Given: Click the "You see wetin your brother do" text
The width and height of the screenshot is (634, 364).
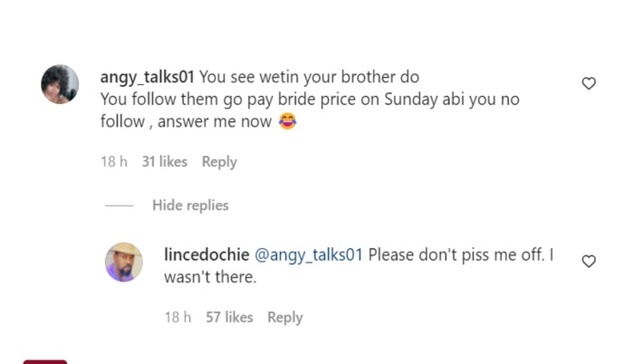Looking at the screenshot, I should [x=309, y=77].
